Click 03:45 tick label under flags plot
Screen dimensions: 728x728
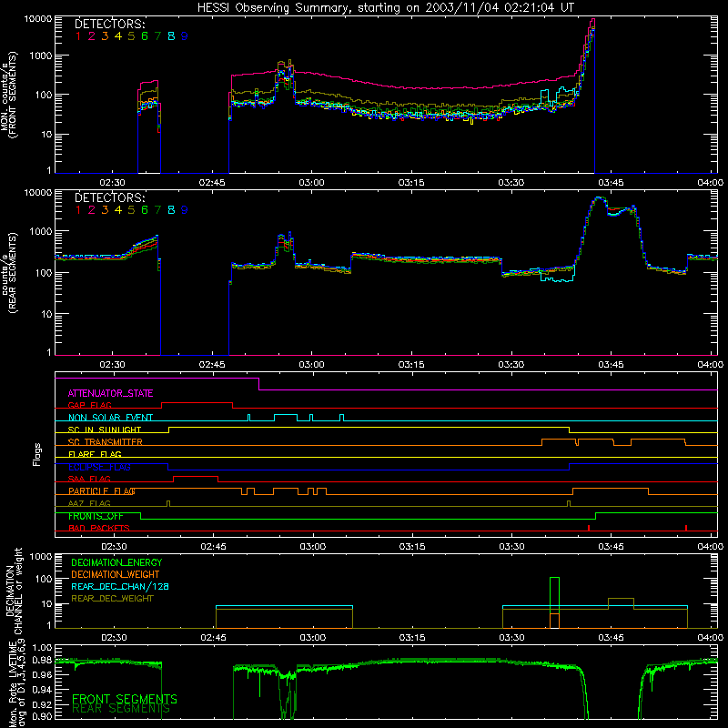611,547
